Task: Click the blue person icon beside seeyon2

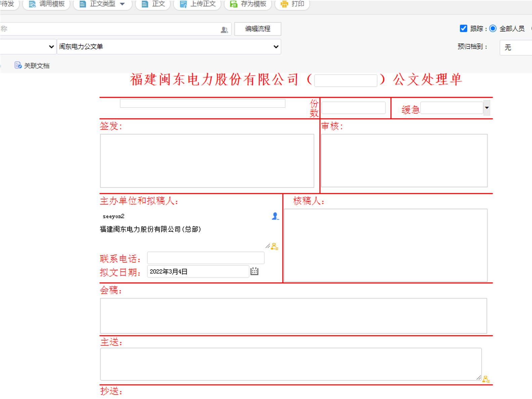Action: click(x=275, y=216)
